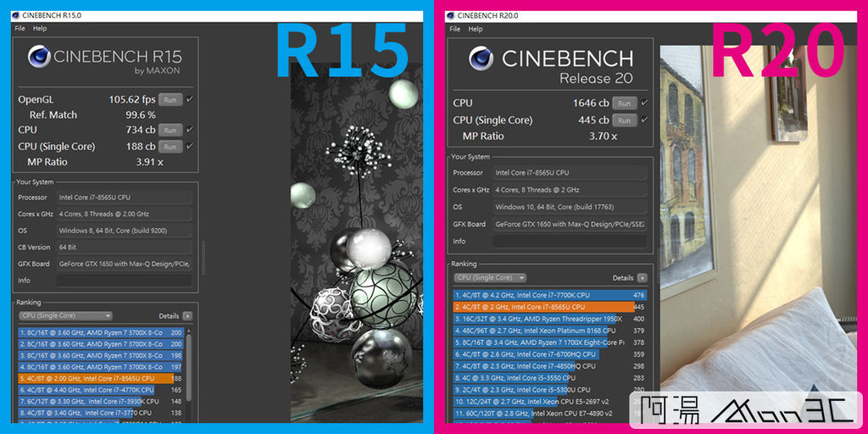The height and width of the screenshot is (434, 868).
Task: Select Xeon E5-2697 v2 row in R20 ranking
Action: (x=549, y=401)
